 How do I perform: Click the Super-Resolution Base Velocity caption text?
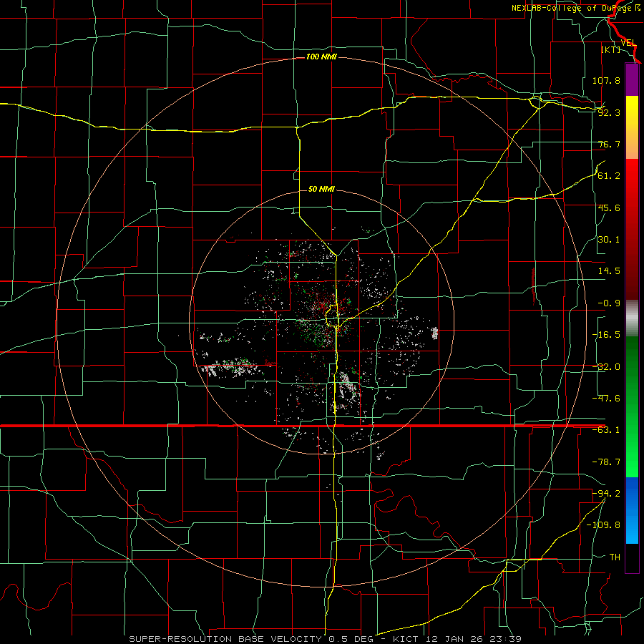326,639
